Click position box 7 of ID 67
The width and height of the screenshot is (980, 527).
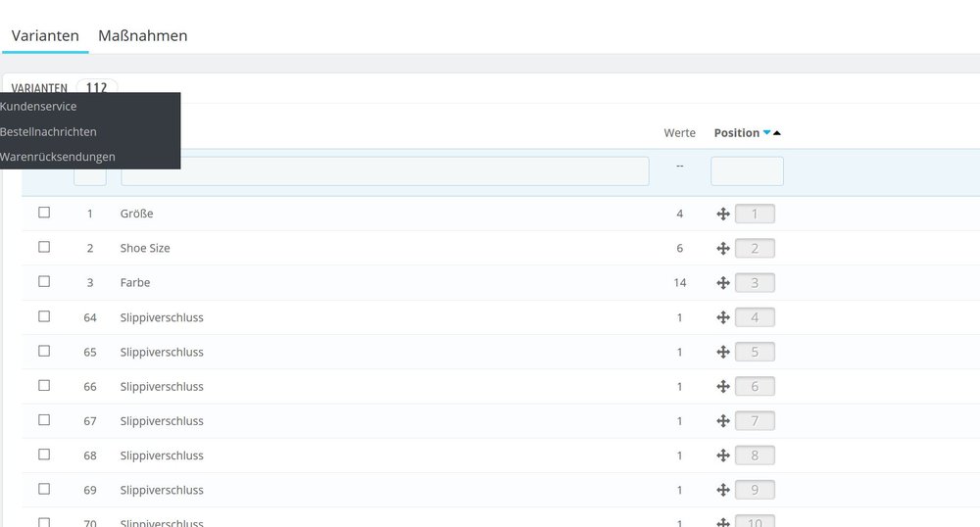[x=755, y=421]
